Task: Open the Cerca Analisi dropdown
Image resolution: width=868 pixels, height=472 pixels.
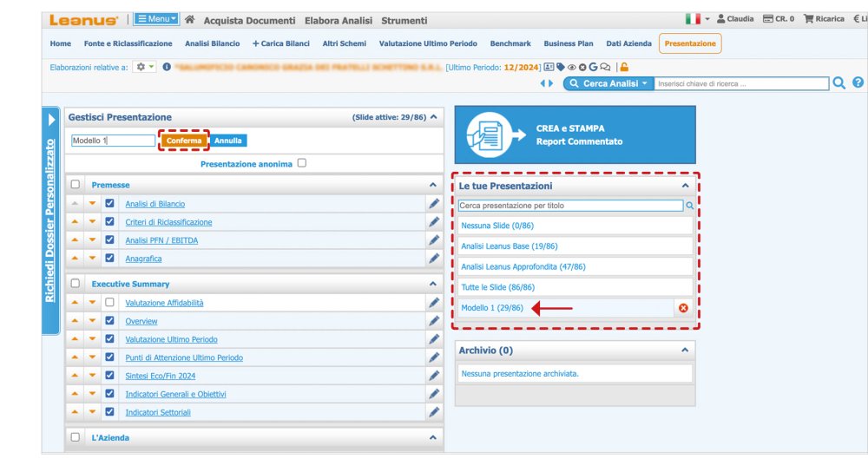Action: click(x=609, y=83)
